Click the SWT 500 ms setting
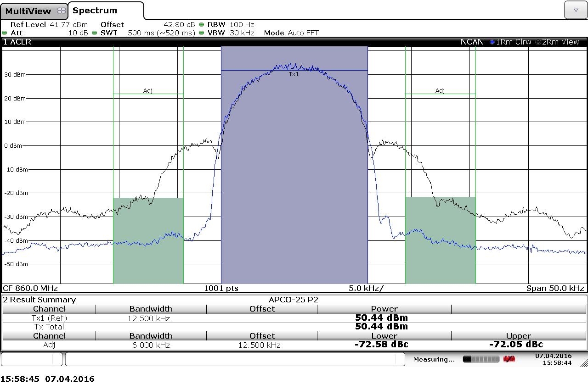 [x=148, y=33]
